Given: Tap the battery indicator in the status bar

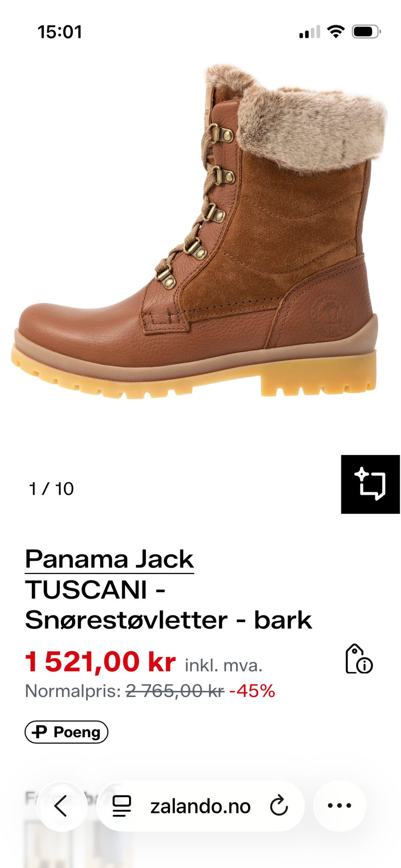Looking at the screenshot, I should (366, 31).
